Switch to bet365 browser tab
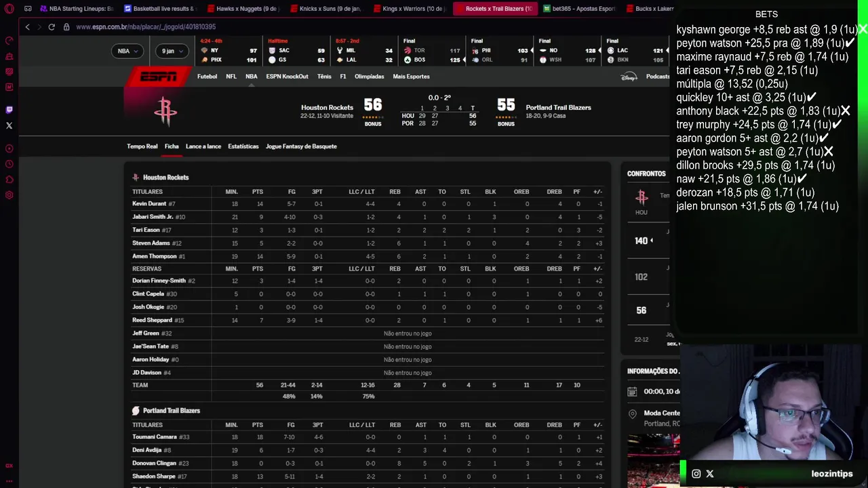868x488 pixels. click(x=578, y=9)
